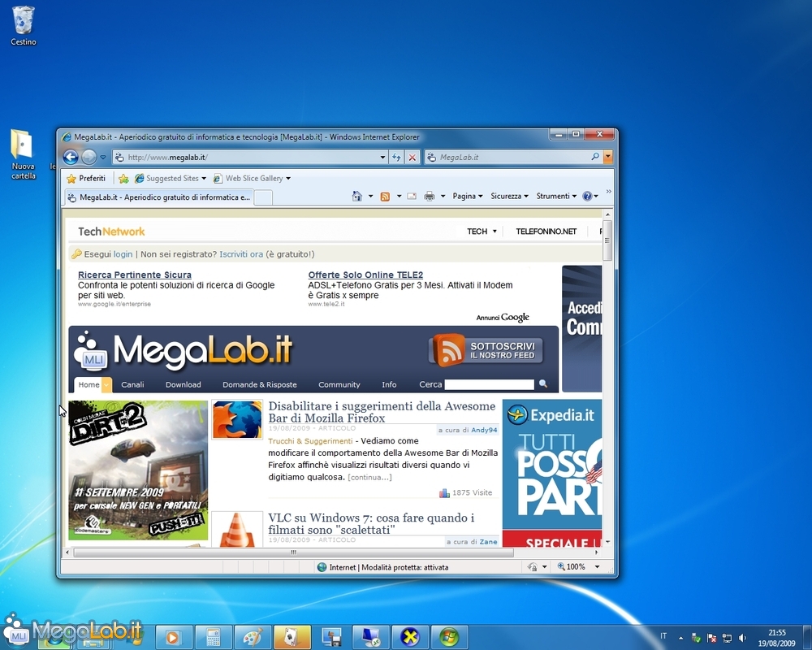Expand the address bar history dropdown

(x=382, y=157)
